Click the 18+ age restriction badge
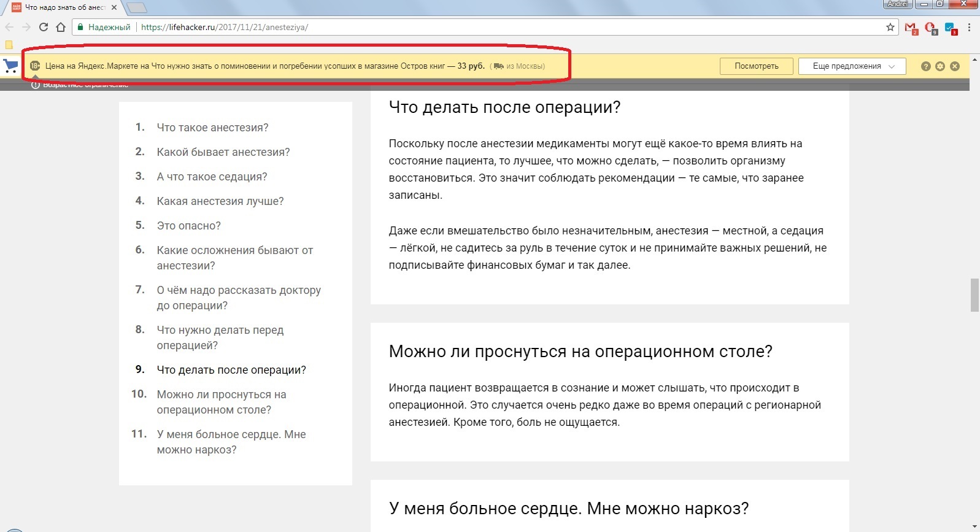Image resolution: width=980 pixels, height=532 pixels. point(35,66)
